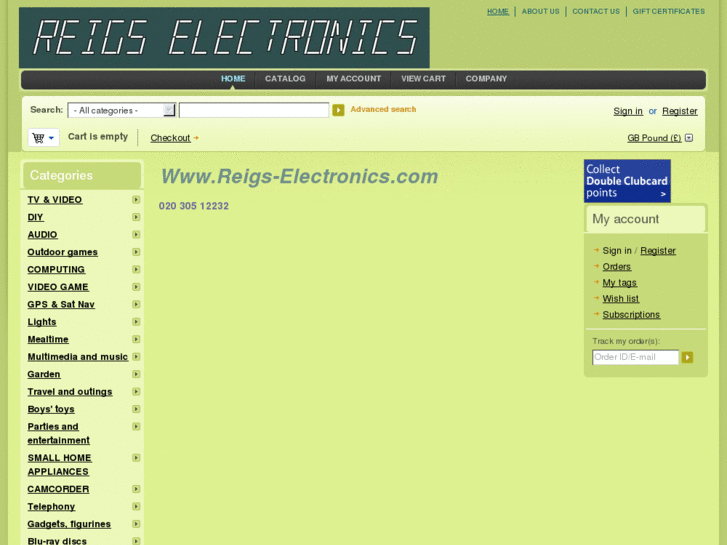Expand the COMPUTING category arrow
The width and height of the screenshot is (727, 545).
click(x=136, y=269)
